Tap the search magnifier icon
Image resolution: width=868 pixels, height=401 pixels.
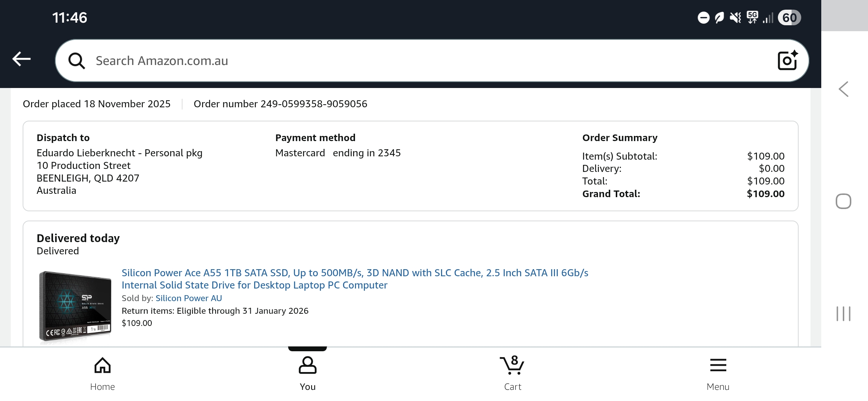click(x=77, y=61)
